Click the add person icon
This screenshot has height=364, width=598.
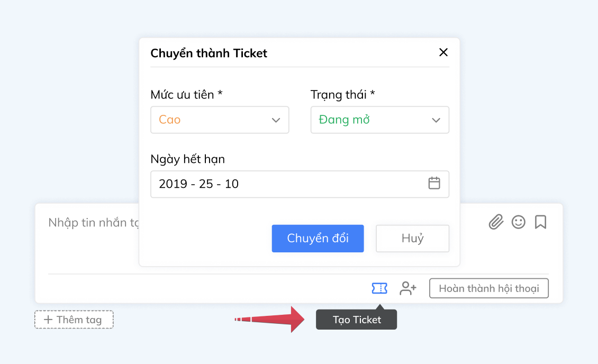[x=407, y=288]
